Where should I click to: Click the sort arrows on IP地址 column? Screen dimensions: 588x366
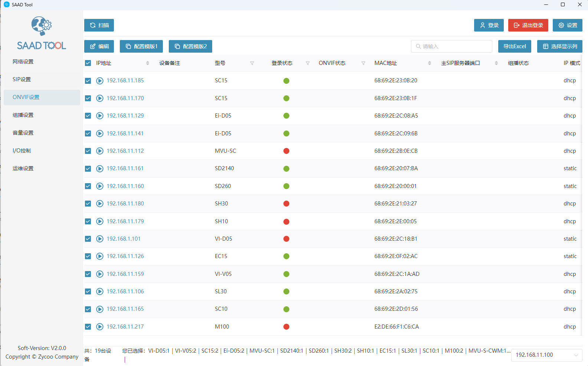(148, 63)
